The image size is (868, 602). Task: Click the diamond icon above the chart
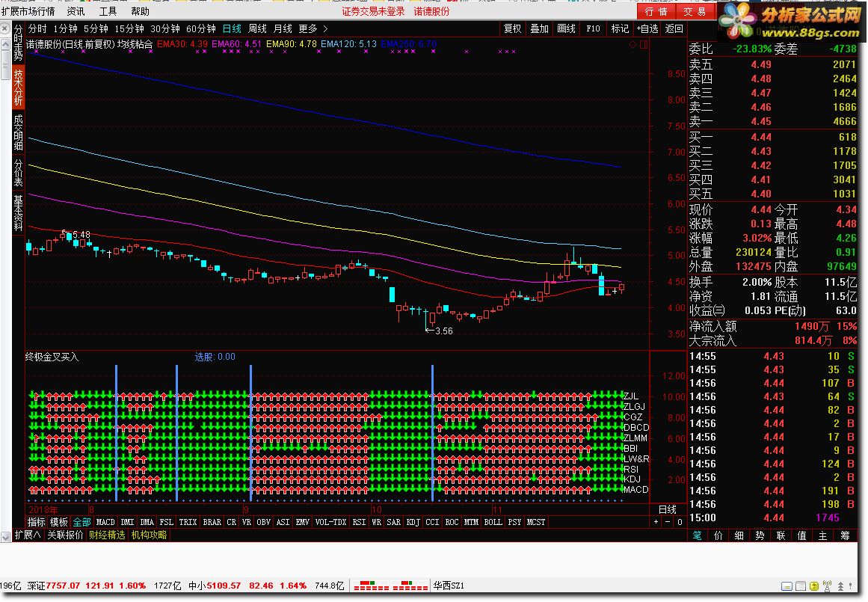point(633,44)
